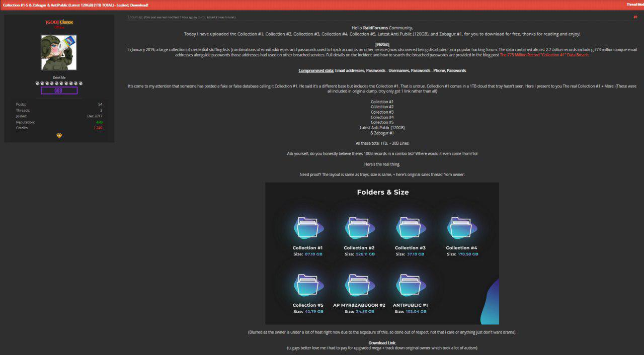Click the Collection #1 folder icon

pos(307,227)
